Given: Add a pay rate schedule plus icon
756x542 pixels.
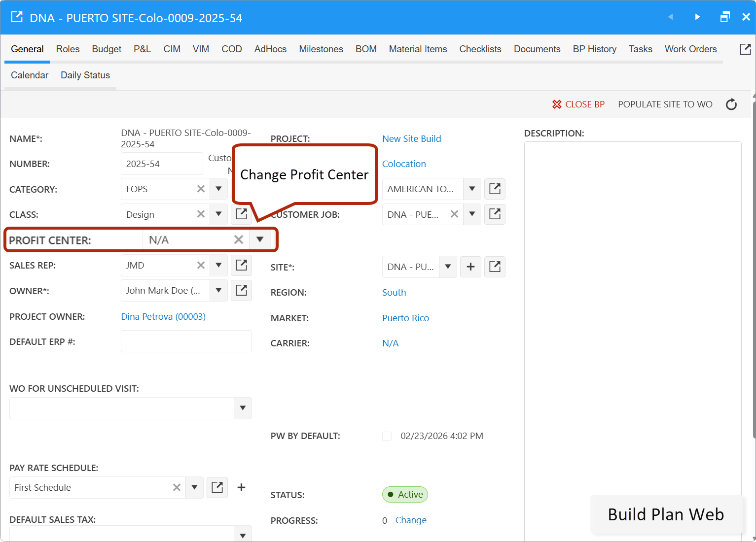Looking at the screenshot, I should (241, 487).
